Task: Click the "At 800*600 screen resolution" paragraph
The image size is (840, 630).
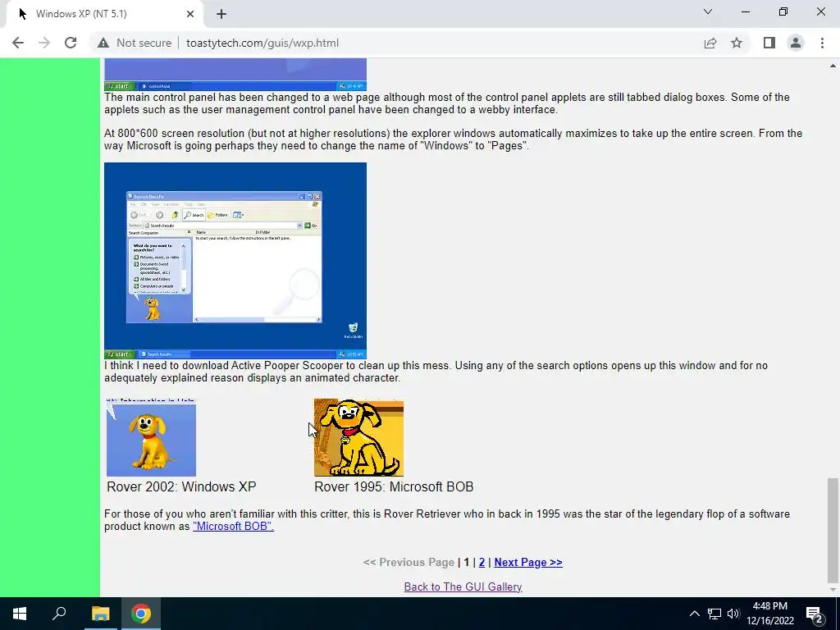Action: click(453, 139)
